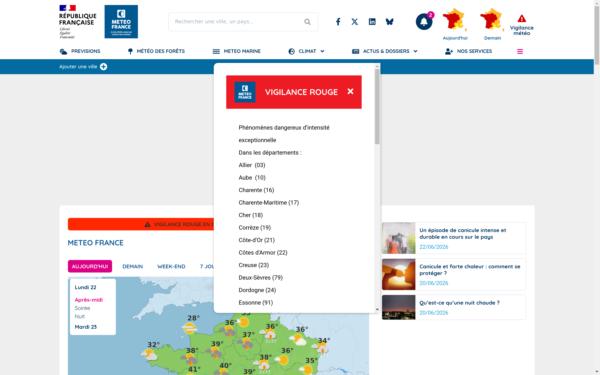Click the Vigilance Rouge red banner

[x=141, y=224]
